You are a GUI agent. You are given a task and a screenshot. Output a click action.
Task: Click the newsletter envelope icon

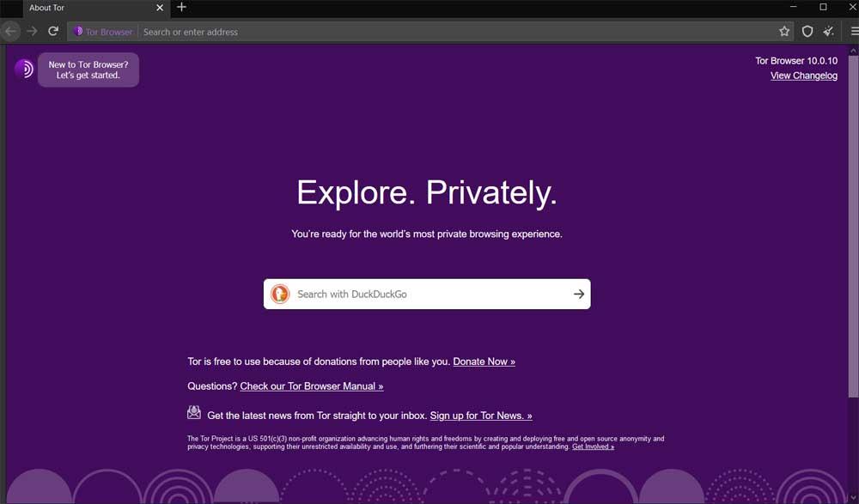194,412
